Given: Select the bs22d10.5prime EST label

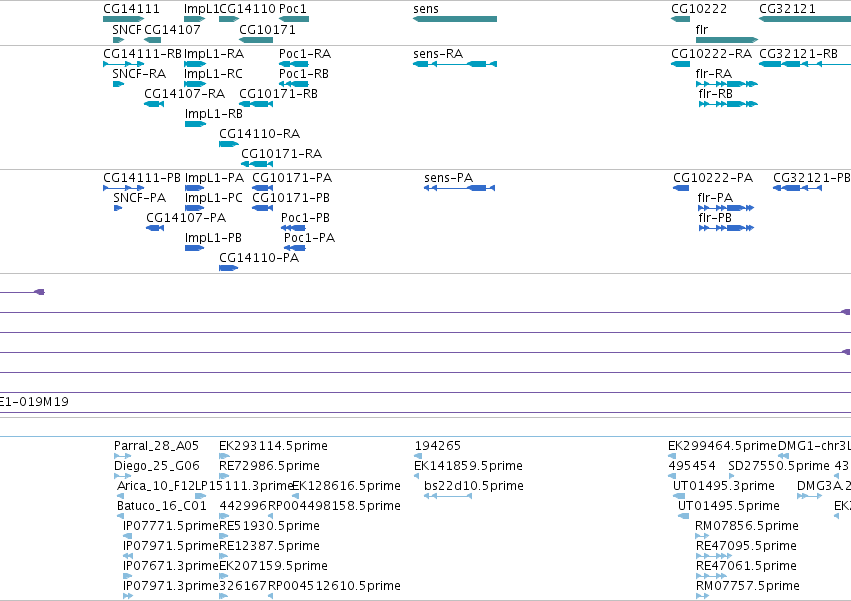Looking at the screenshot, I should (x=474, y=486).
